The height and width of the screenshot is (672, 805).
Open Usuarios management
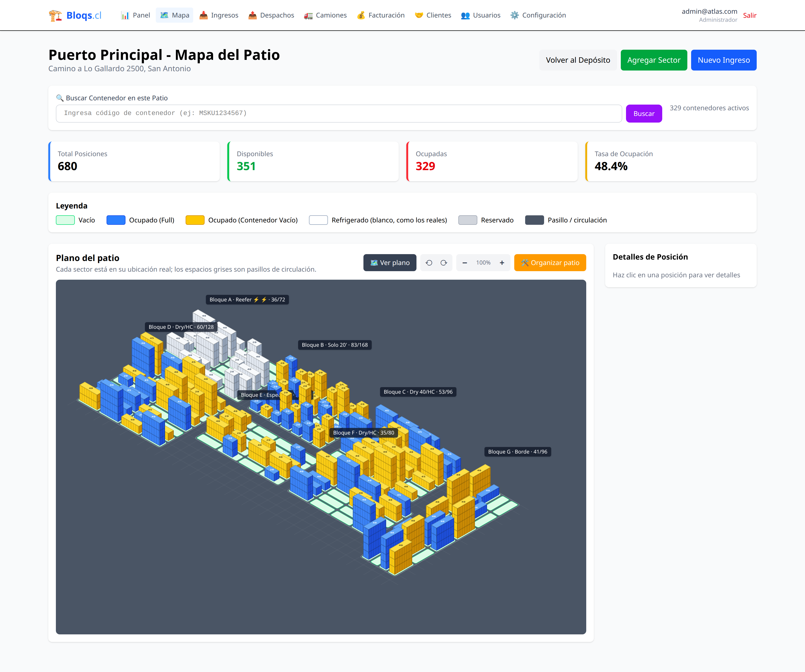pos(481,15)
